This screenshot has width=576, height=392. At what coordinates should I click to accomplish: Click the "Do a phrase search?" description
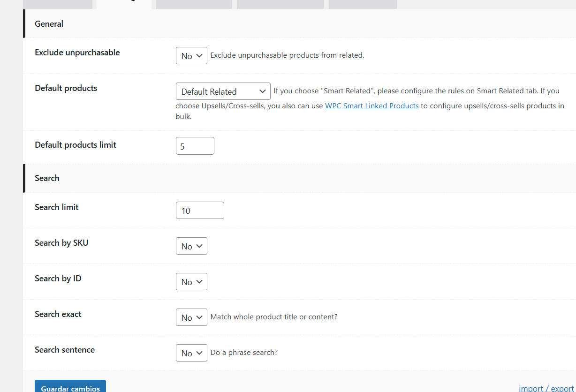[x=244, y=353]
